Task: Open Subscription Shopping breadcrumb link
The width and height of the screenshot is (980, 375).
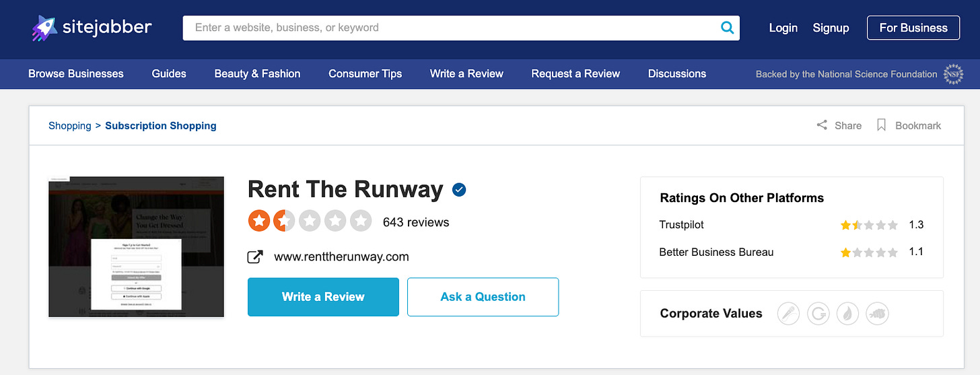Action: click(x=161, y=126)
